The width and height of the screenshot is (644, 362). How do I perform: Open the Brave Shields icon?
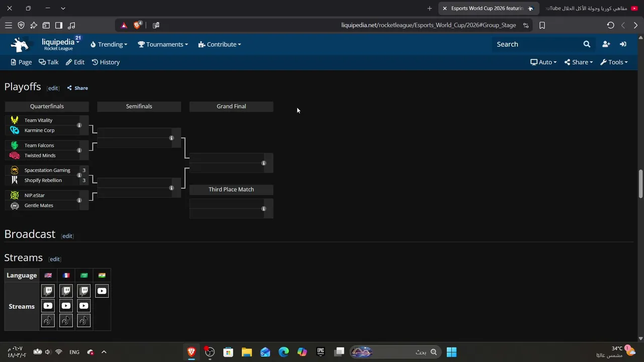pyautogui.click(x=137, y=25)
